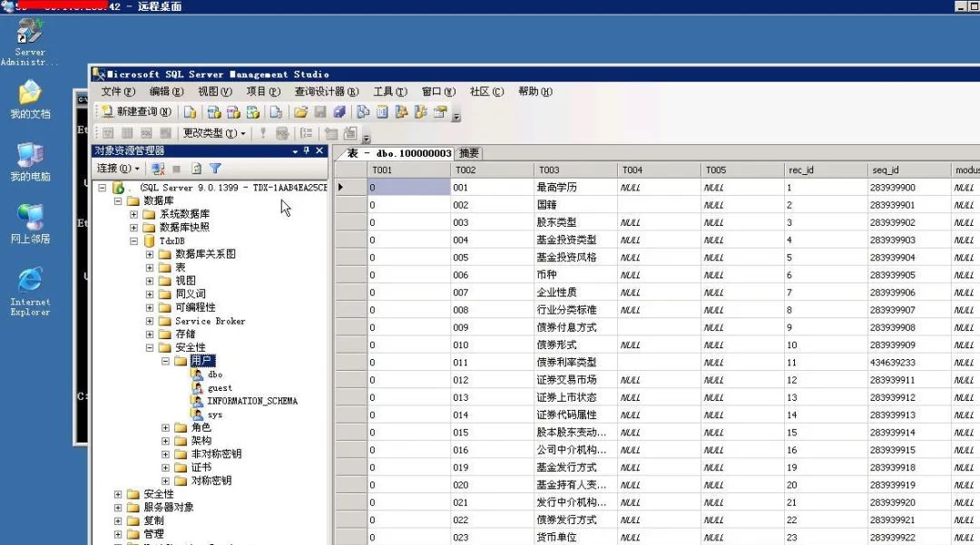Image resolution: width=980 pixels, height=545 pixels.
Task: Click the Save All icon
Action: 339,112
